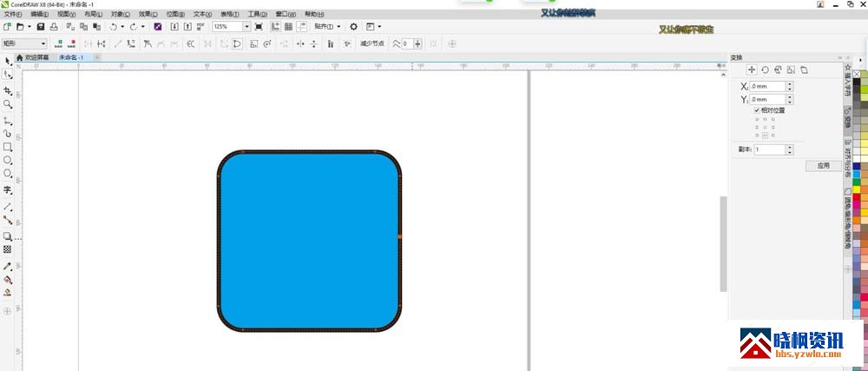Select the Color Eyedropper tool
Screen dimensions: 868x371
pos(7,266)
